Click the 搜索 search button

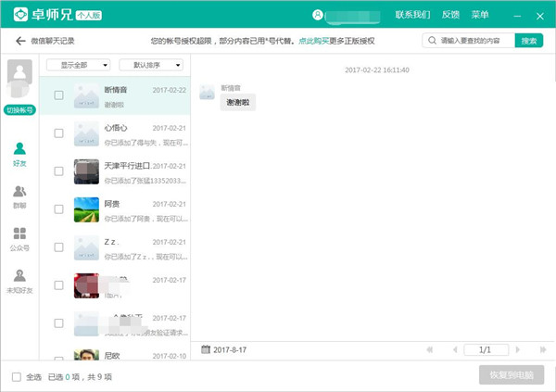click(x=529, y=41)
